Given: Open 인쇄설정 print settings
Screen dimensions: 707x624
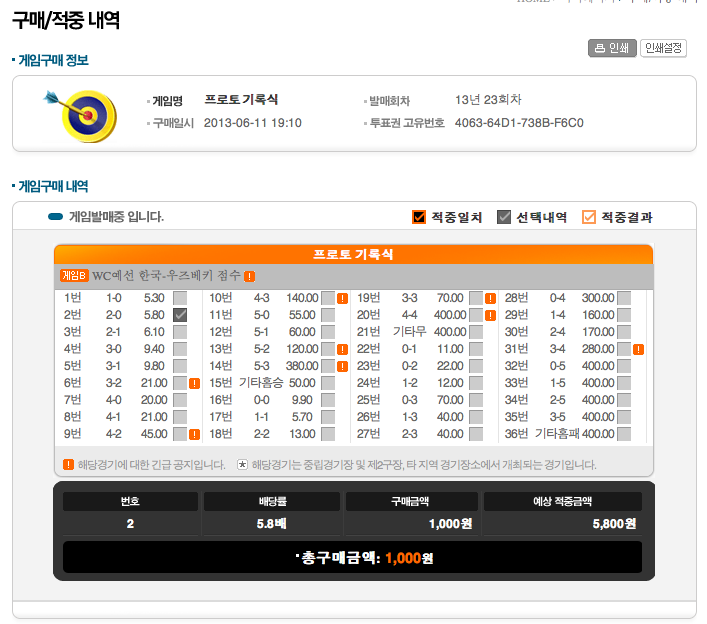Looking at the screenshot, I should [x=663, y=48].
